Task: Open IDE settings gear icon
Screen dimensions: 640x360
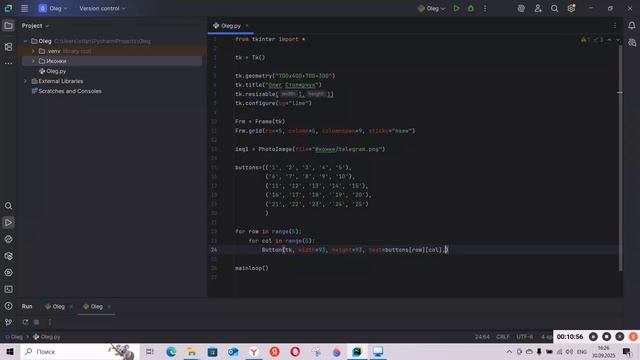Action: [x=571, y=8]
